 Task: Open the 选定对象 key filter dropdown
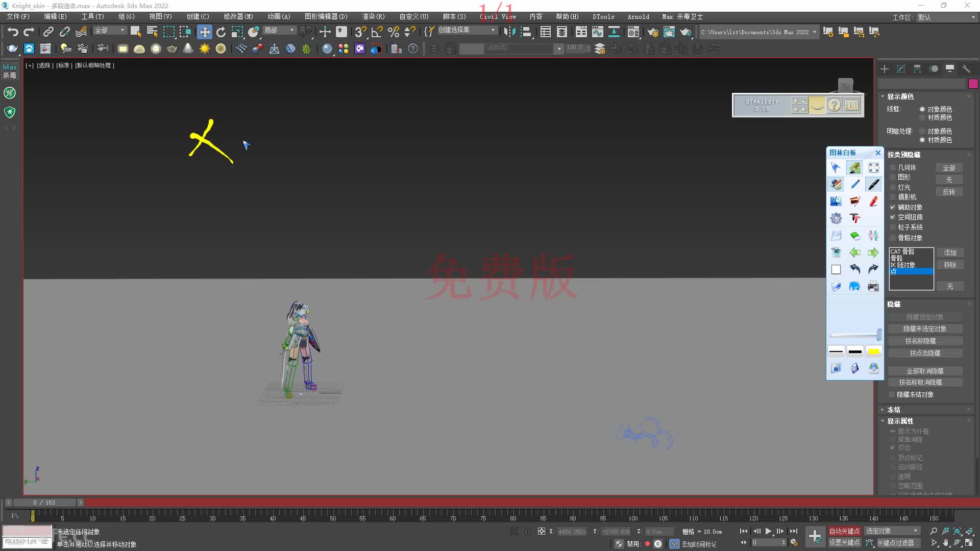tap(892, 531)
